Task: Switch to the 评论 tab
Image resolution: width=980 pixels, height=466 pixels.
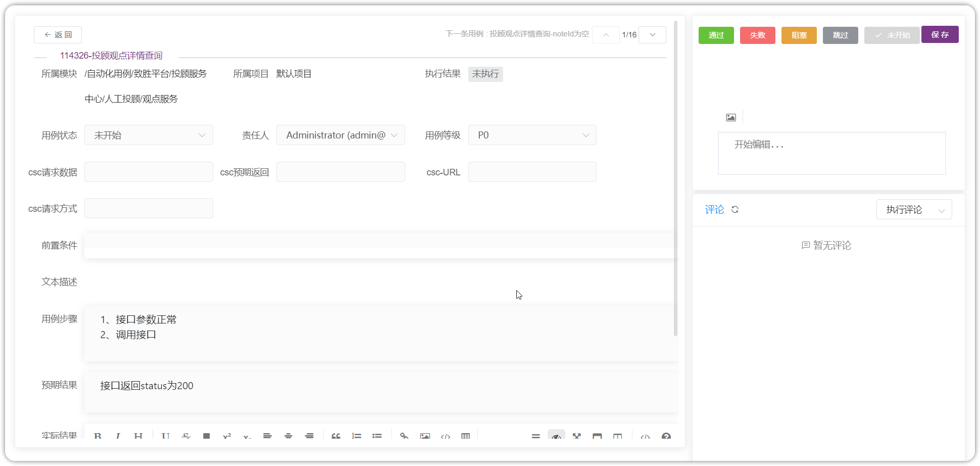Action: click(x=714, y=209)
